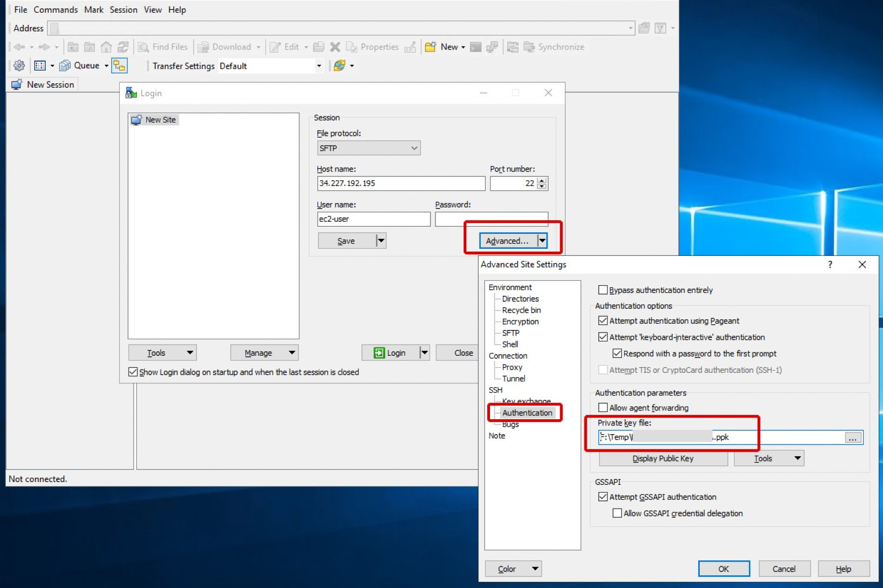Click the address Open Directory folder icon
Image resolution: width=883 pixels, height=588 pixels.
(644, 28)
